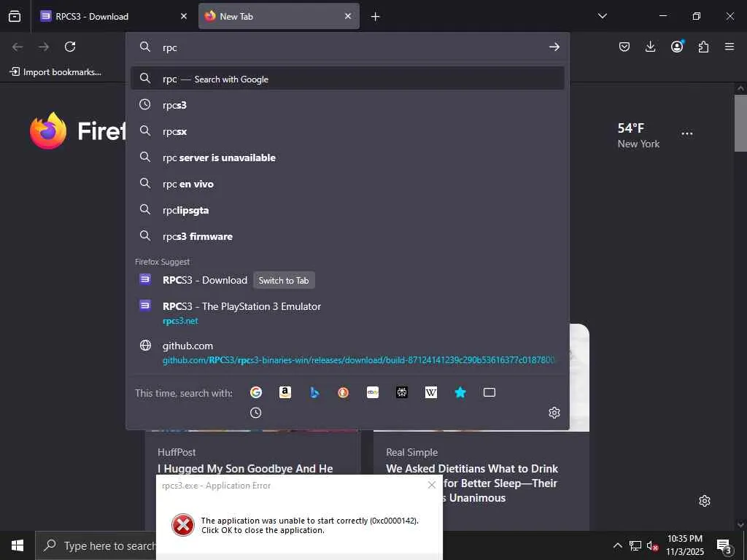
Task: Open weather widget options menu
Action: click(687, 134)
